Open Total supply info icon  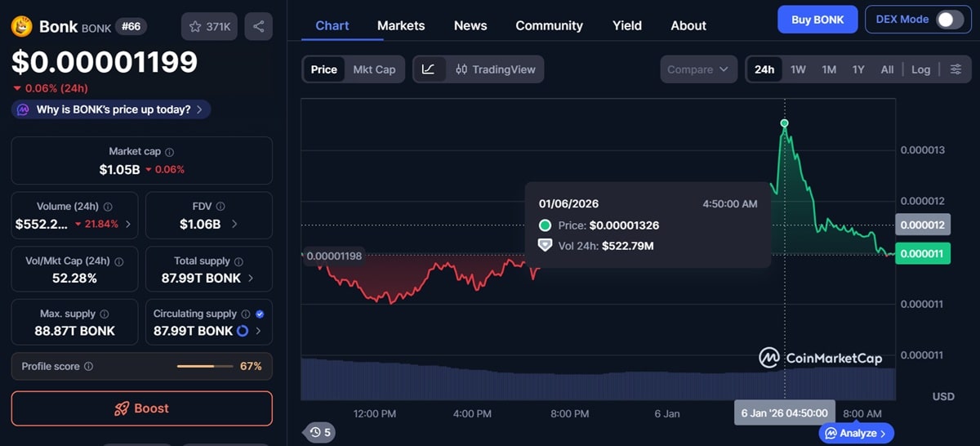point(238,261)
